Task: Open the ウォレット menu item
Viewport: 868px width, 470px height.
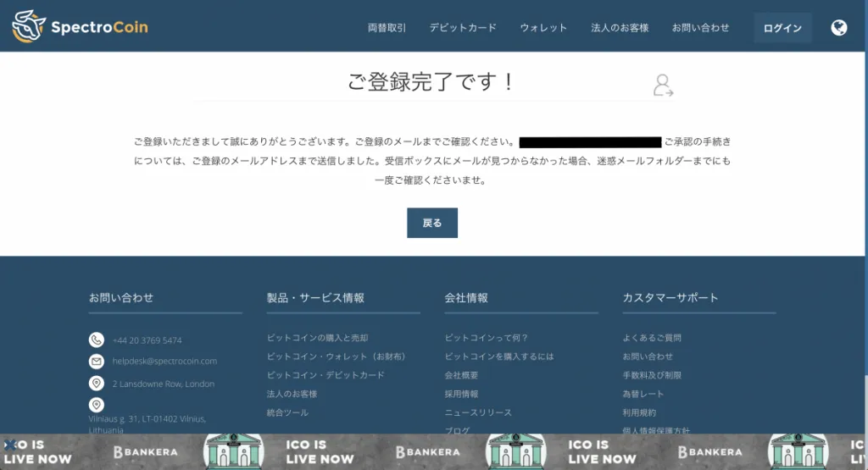Action: point(543,28)
